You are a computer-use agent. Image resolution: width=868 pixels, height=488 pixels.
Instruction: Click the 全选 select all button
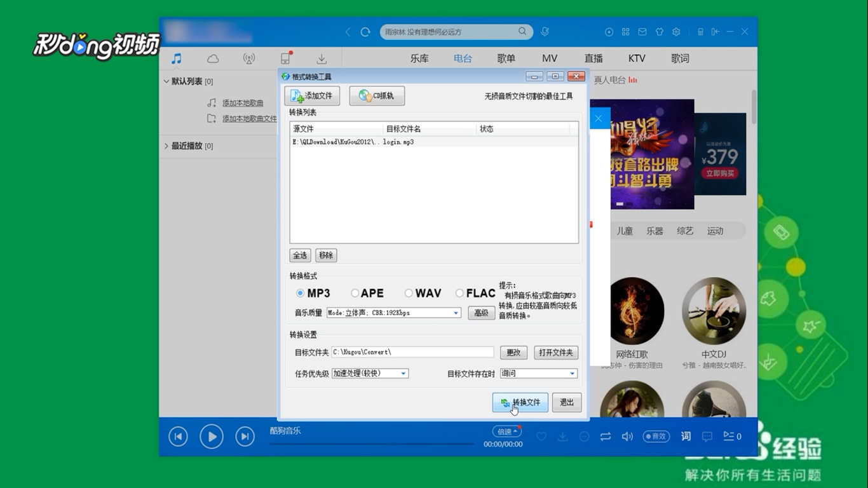[300, 255]
